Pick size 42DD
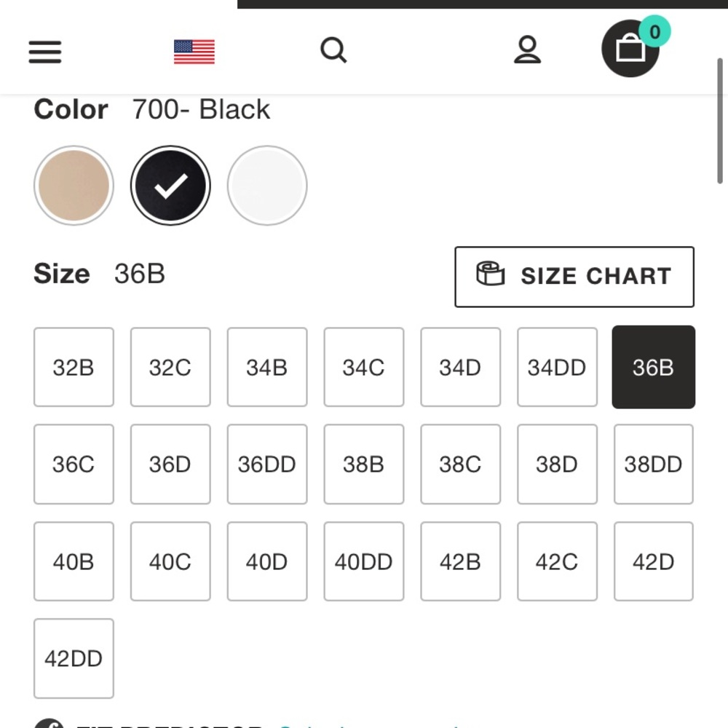The height and width of the screenshot is (728, 728). [74, 658]
